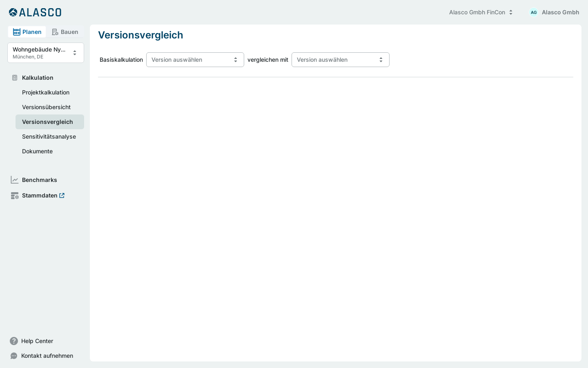588x368 pixels.
Task: Open Kontakt aufnehmen
Action: pyautogui.click(x=47, y=356)
